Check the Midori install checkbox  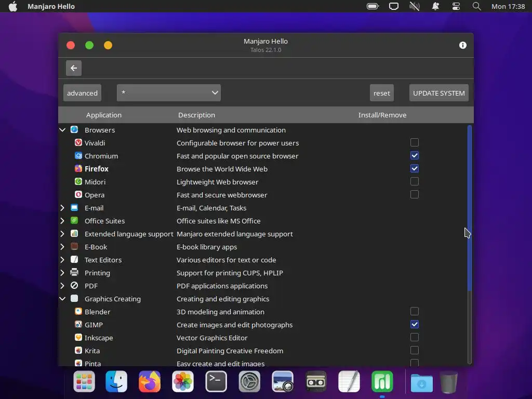pyautogui.click(x=414, y=181)
